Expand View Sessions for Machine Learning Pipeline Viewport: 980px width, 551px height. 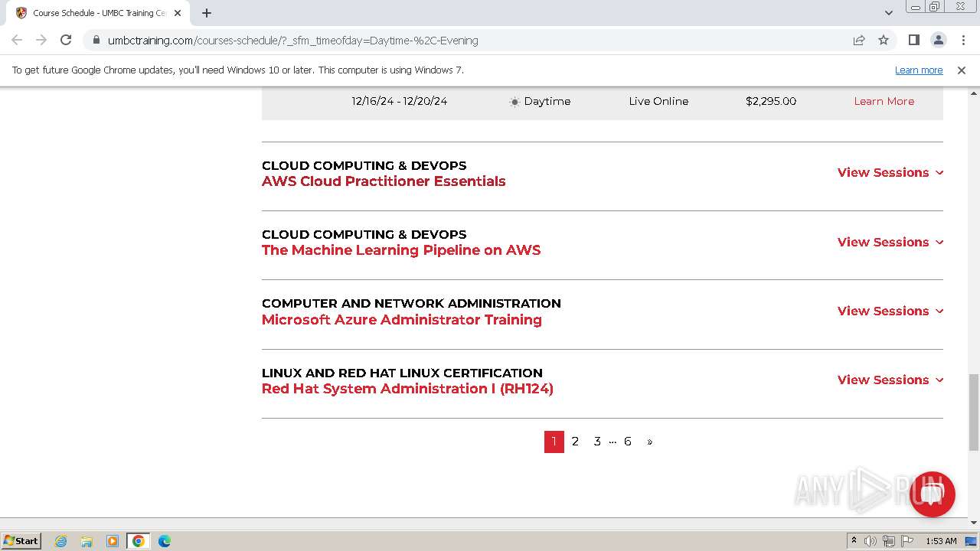[890, 242]
